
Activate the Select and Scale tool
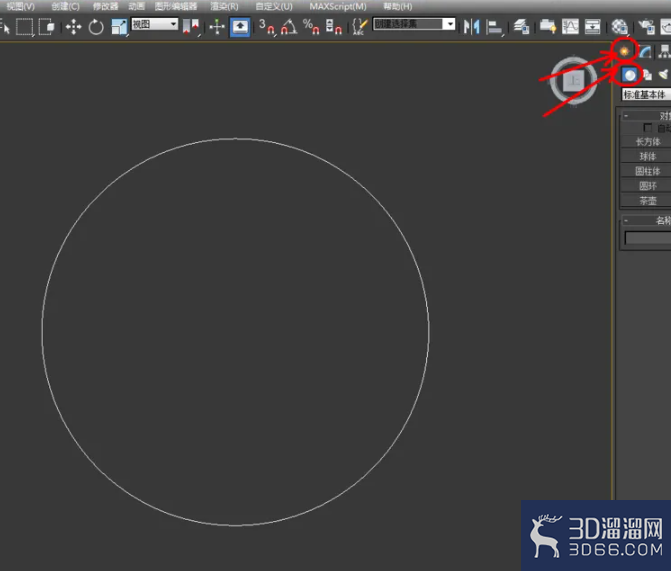119,27
